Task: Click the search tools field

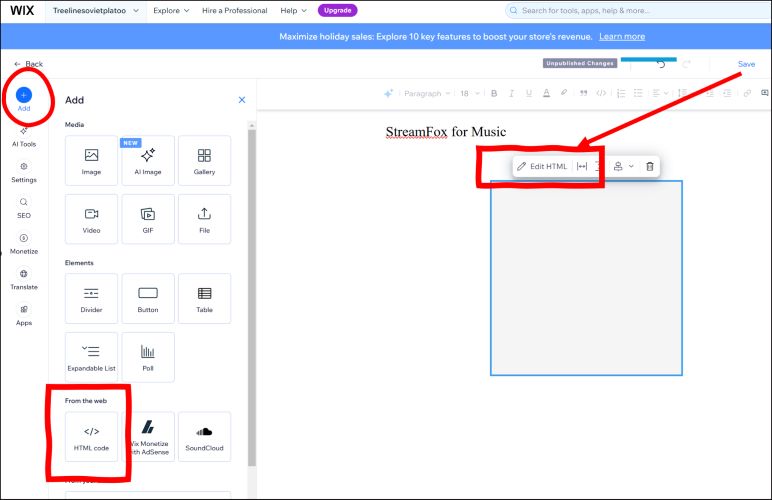Action: click(x=639, y=10)
